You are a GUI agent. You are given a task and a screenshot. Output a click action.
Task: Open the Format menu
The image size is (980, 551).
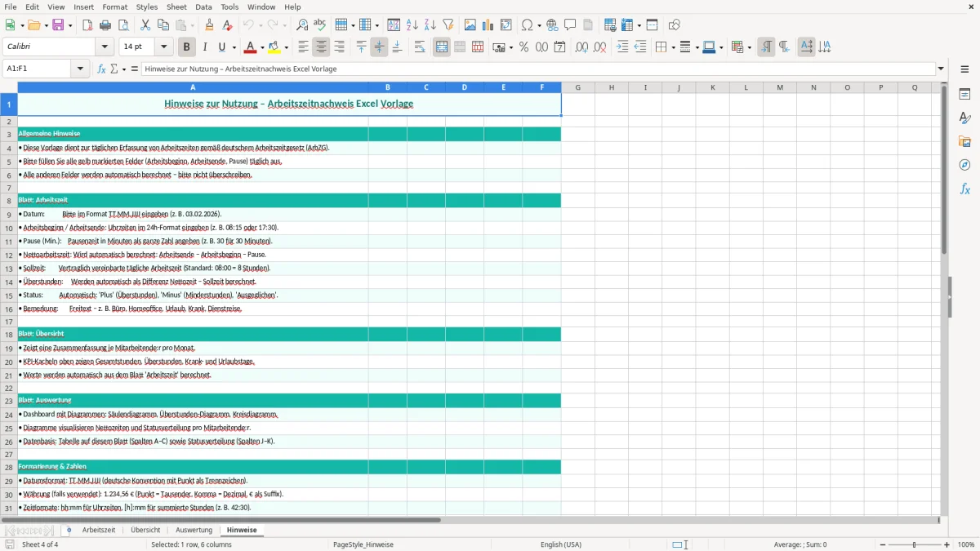(114, 7)
